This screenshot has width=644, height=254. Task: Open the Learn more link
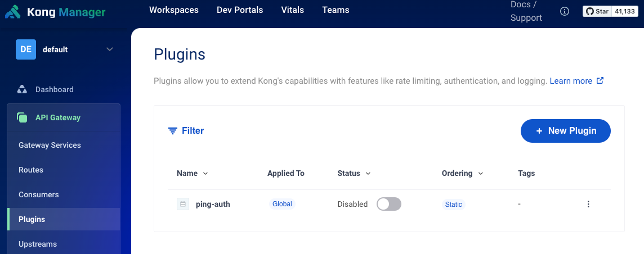[570, 81]
